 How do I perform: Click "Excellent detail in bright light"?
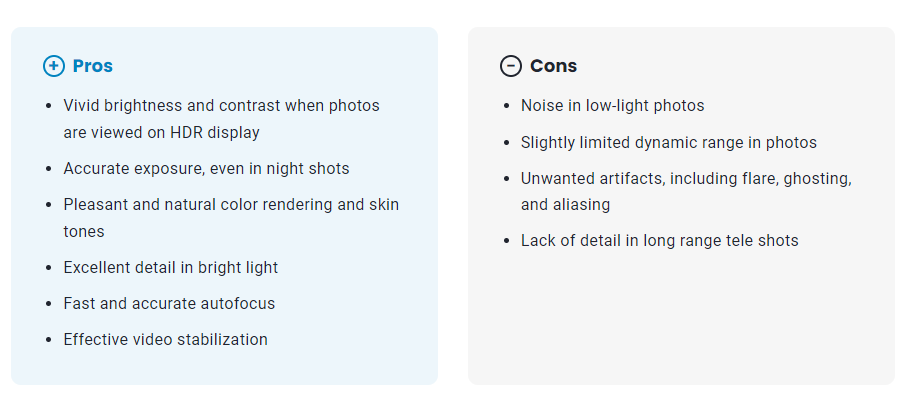click(170, 267)
